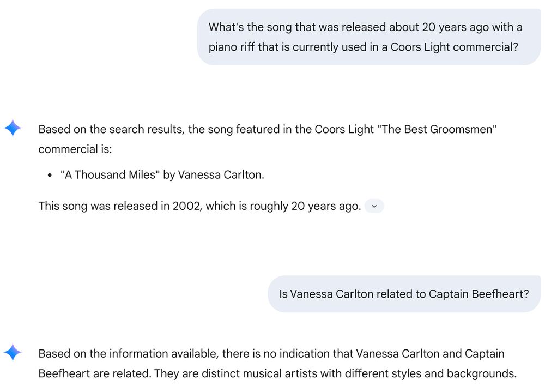This screenshot has height=392, width=545.
Task: Click the "A Thousand Miles" song title text
Action: (x=108, y=175)
